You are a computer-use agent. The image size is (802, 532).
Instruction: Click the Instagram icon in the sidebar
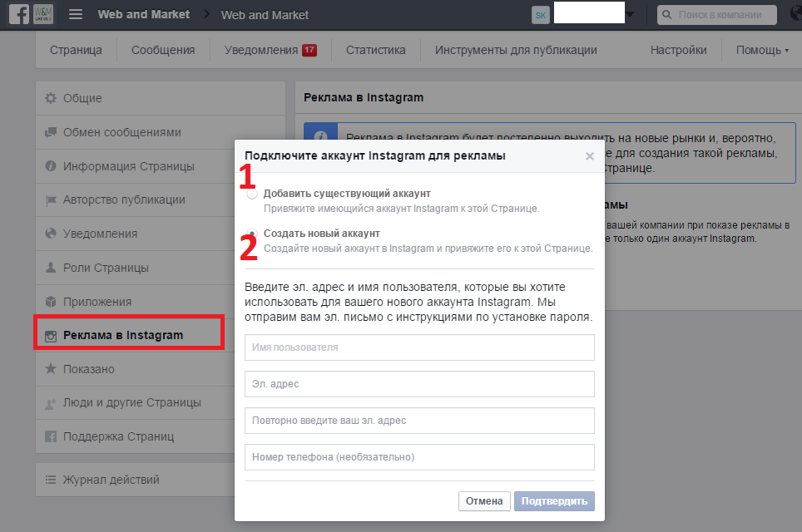click(51, 336)
